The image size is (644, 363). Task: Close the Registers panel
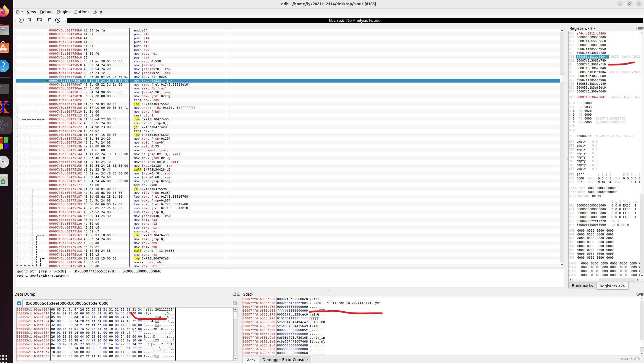pyautogui.click(x=642, y=28)
